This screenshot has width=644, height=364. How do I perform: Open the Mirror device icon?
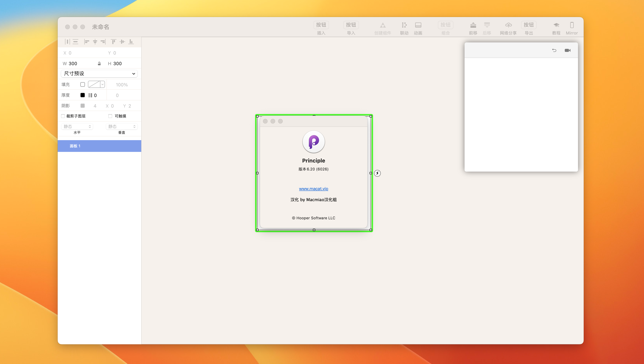click(572, 25)
